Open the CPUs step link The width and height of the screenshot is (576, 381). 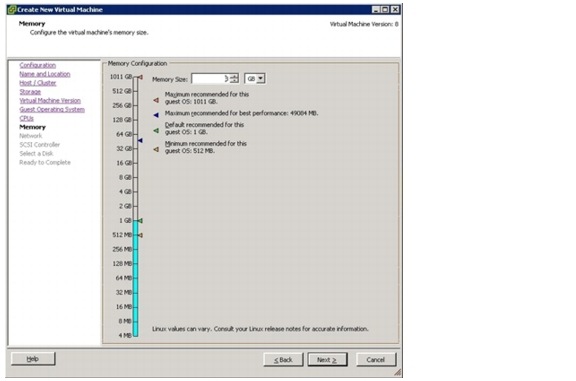26,118
